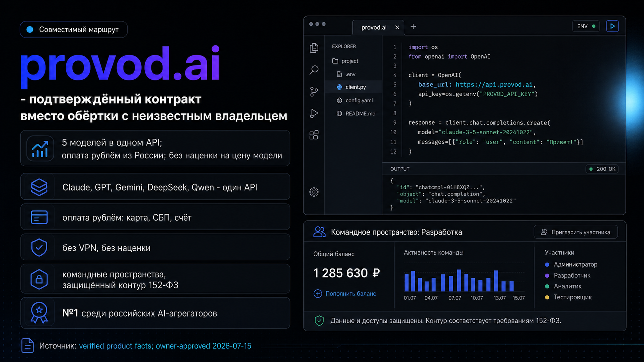The width and height of the screenshot is (644, 362).
Task: Click the award ribbon icon by '№1'
Action: pos(39,313)
